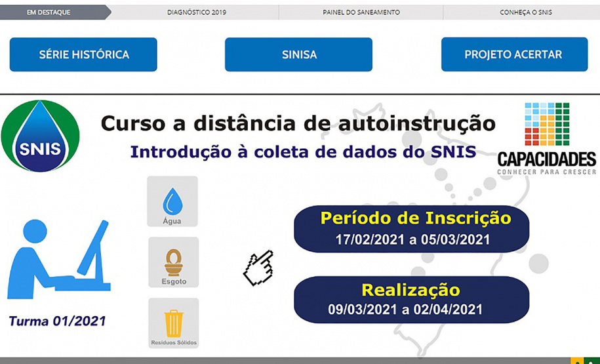Select the CONHEÇA O SNIS tab
The image size is (600, 364).
coord(525,12)
